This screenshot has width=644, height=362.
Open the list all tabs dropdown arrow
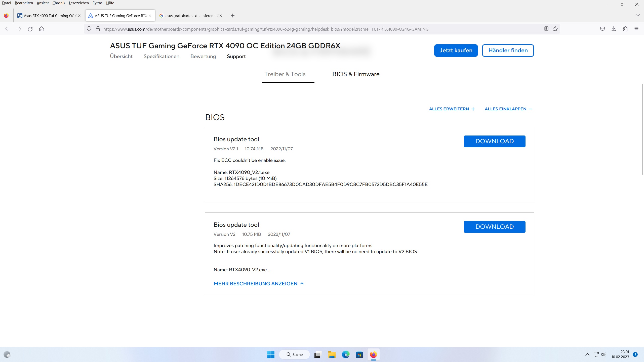[637, 15]
